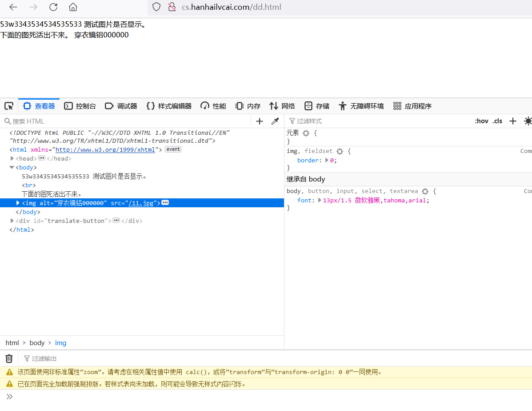Open the 调试器 debugger tab
The width and height of the screenshot is (532, 411).
[x=121, y=106]
